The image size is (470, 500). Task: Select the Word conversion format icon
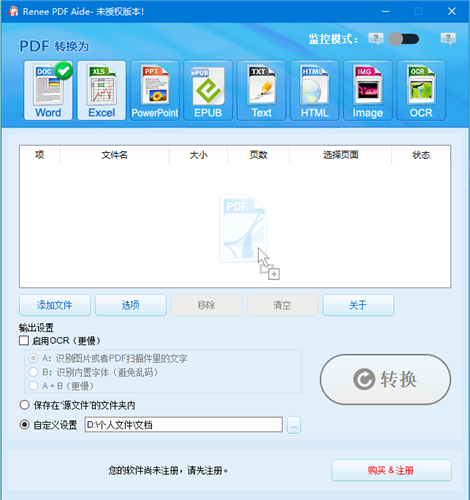48,90
